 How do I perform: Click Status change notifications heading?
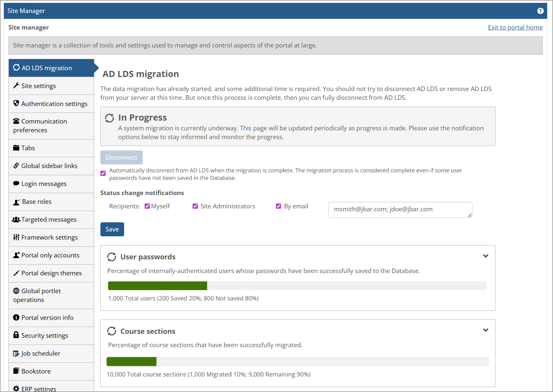[x=142, y=193]
